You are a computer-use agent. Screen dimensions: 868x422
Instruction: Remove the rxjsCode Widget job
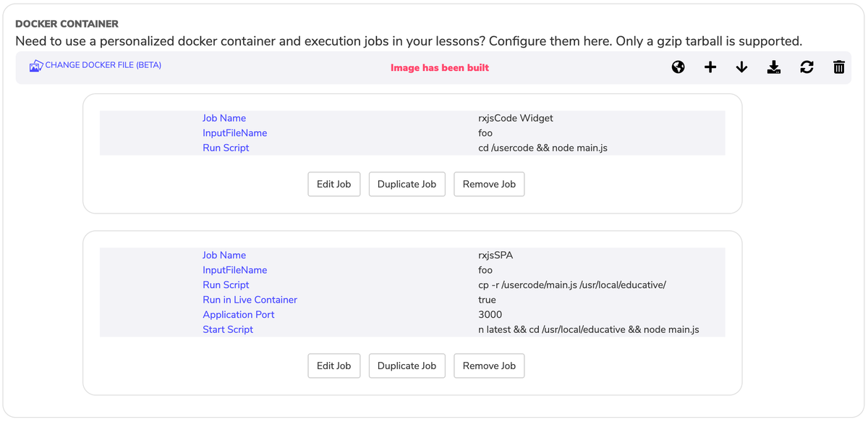pos(489,184)
